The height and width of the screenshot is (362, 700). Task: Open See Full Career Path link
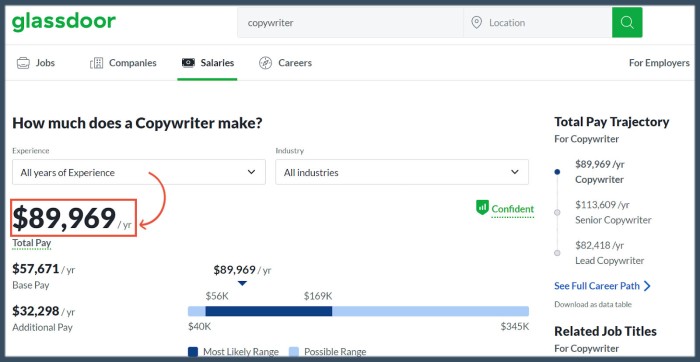click(597, 286)
